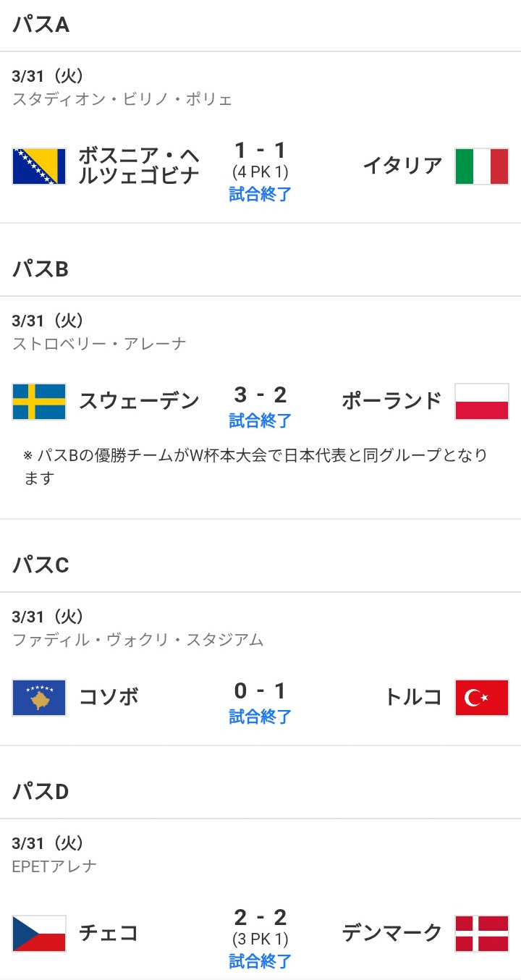Click the Czech Republic flag icon

click(39, 933)
